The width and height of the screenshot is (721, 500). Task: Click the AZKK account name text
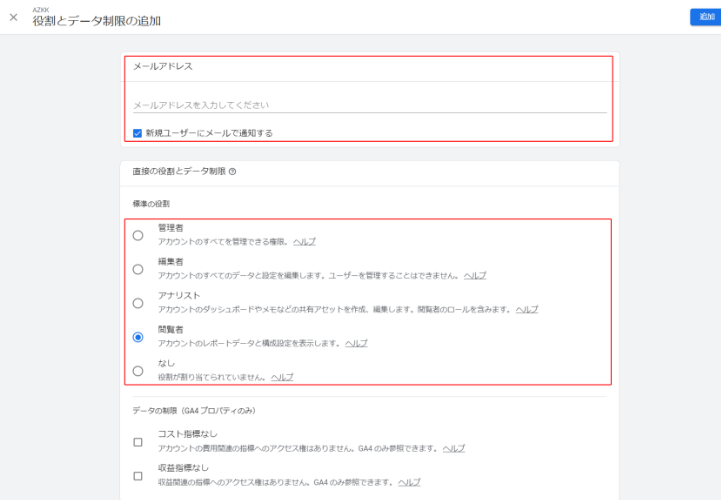(40, 10)
